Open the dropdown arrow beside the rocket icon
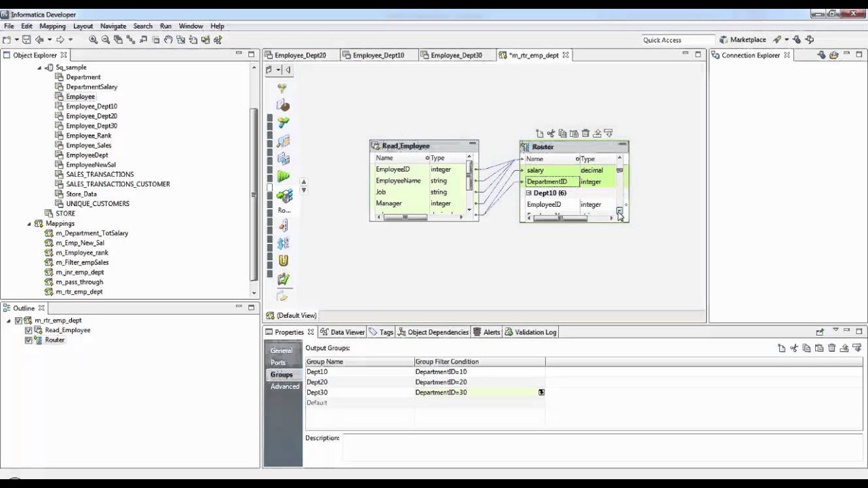The width and height of the screenshot is (868, 488). [x=787, y=40]
